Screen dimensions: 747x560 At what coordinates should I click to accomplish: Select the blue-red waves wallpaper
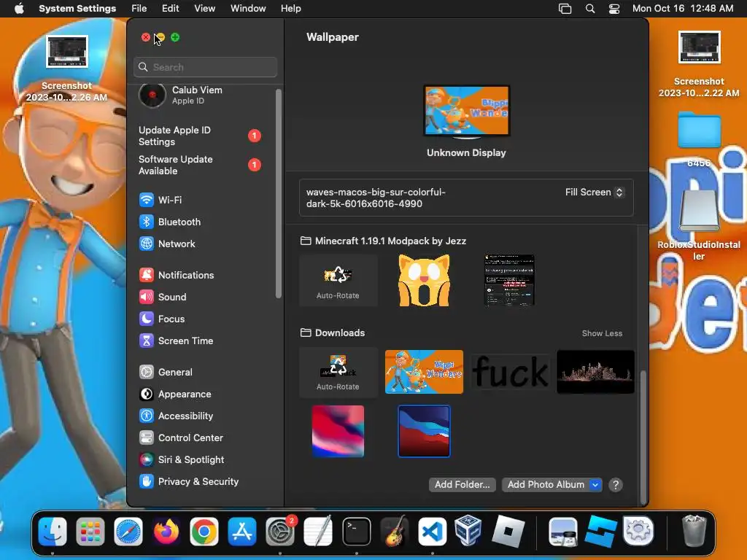tap(424, 431)
